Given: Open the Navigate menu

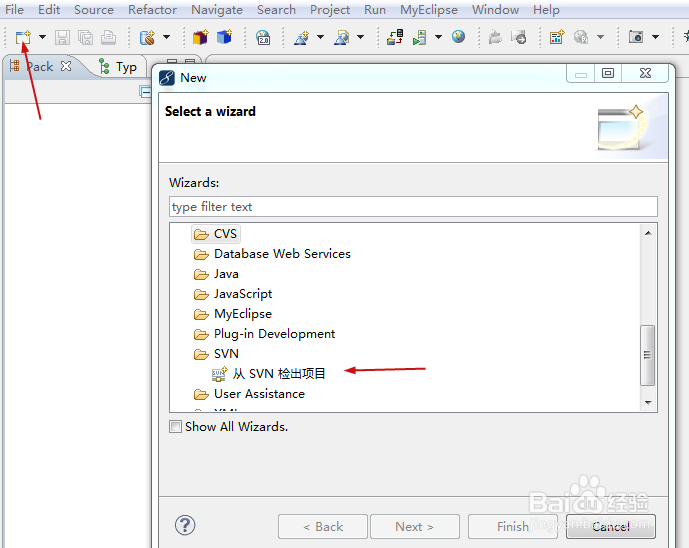Looking at the screenshot, I should pyautogui.click(x=217, y=10).
